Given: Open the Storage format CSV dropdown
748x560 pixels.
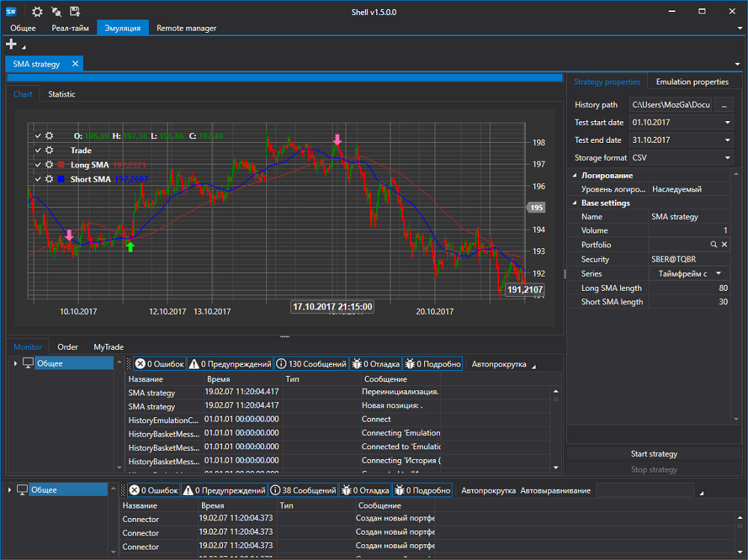Looking at the screenshot, I should coord(727,158).
